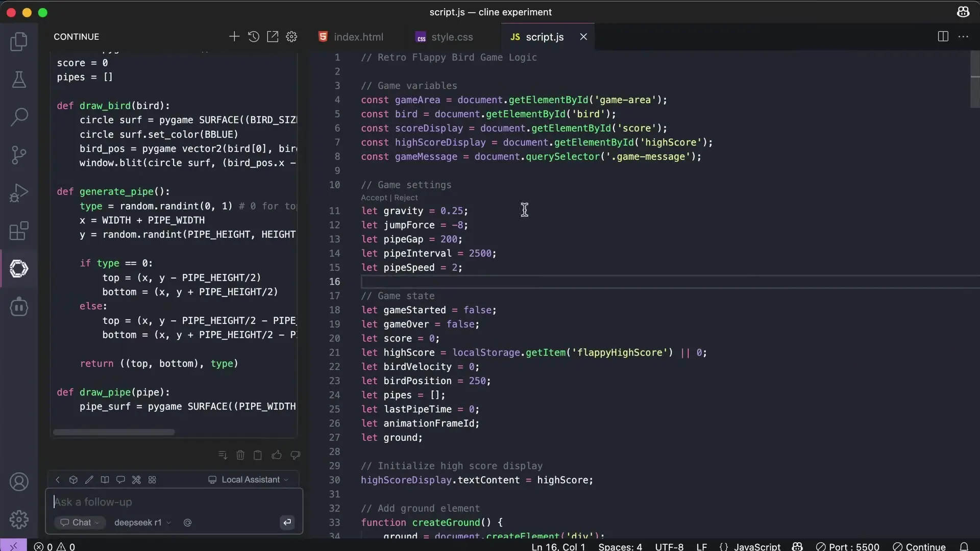Close the script.js tab

pyautogui.click(x=583, y=37)
